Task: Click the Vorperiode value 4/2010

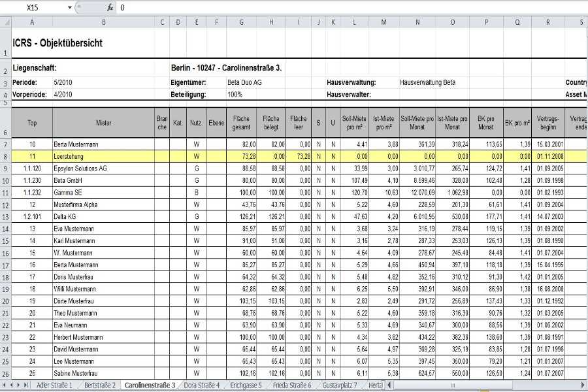Action: point(63,95)
